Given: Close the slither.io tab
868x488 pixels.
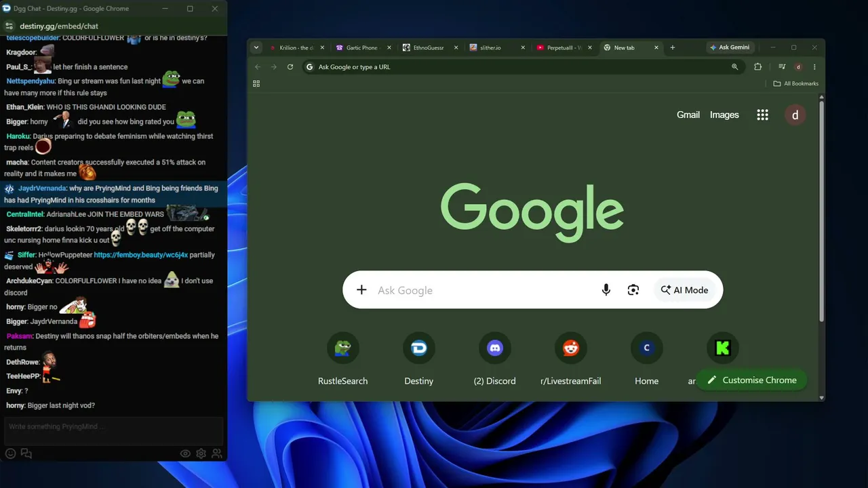Looking at the screenshot, I should [x=523, y=47].
